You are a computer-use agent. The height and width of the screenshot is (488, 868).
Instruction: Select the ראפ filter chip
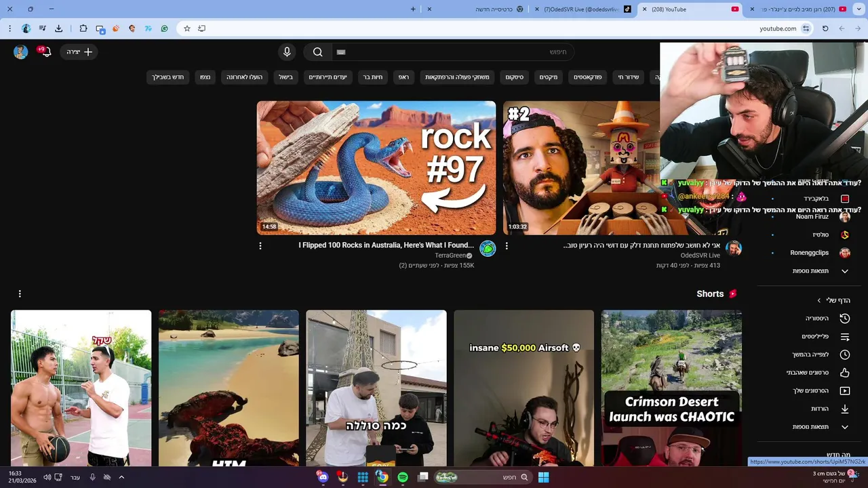tap(403, 77)
